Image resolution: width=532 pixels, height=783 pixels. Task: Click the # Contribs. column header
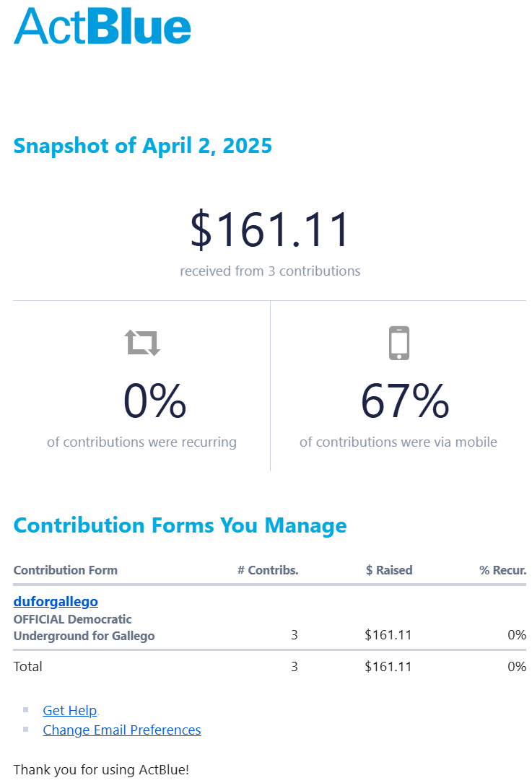coord(268,570)
